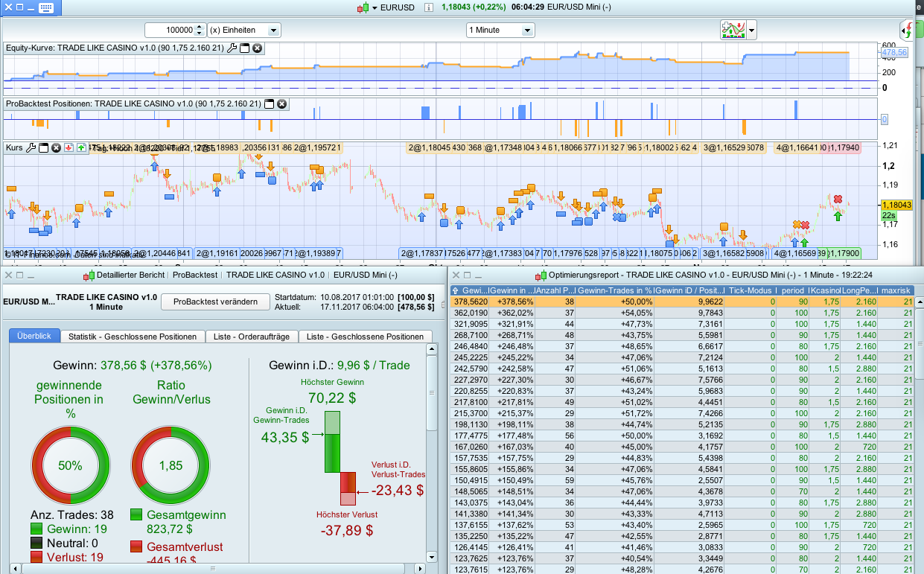Image resolution: width=924 pixels, height=574 pixels.
Task: Open the indicators chart icon in toolbar
Action: point(733,31)
